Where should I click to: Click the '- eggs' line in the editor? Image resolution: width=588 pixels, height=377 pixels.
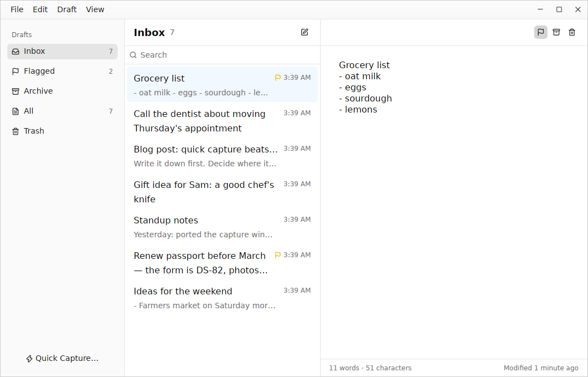[352, 87]
